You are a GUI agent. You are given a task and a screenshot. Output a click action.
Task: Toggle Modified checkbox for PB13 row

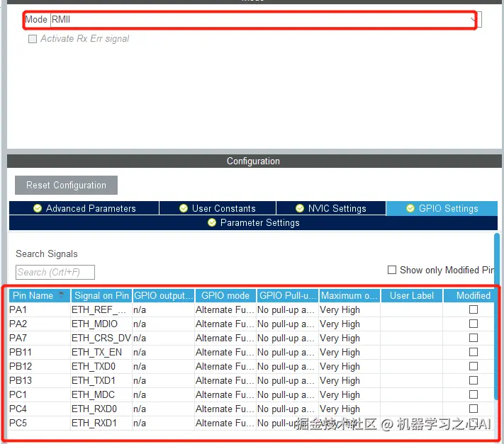(x=473, y=380)
